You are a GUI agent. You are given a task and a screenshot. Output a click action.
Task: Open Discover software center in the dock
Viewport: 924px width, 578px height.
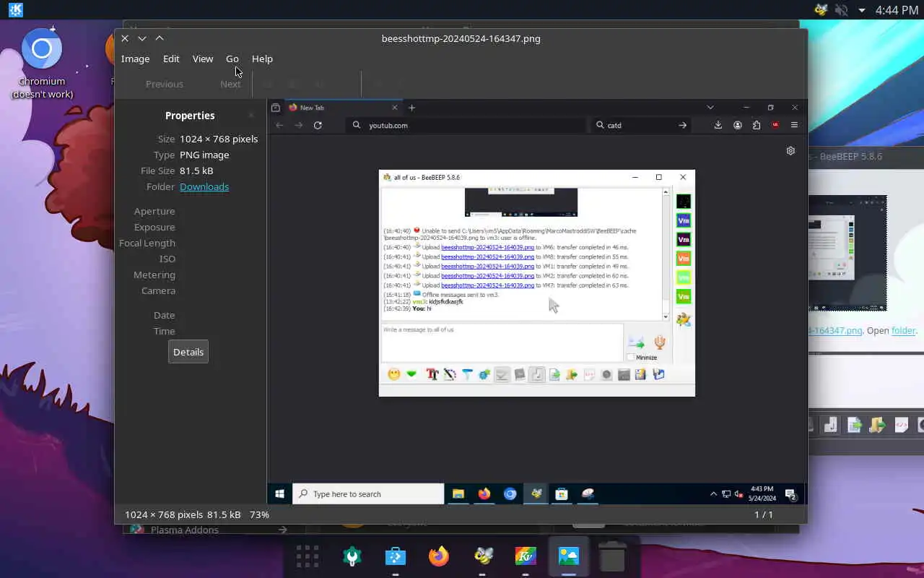pyautogui.click(x=396, y=556)
